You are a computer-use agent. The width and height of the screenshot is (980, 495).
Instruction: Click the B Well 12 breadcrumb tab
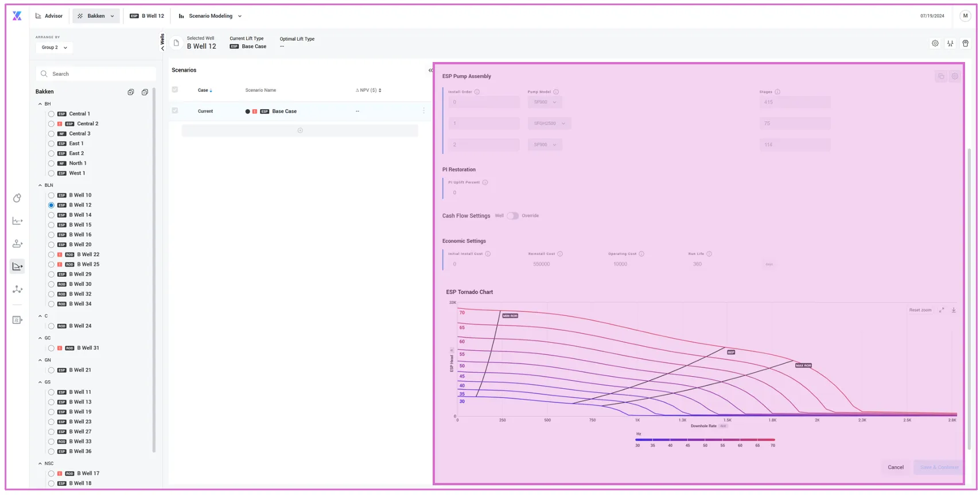coord(147,16)
